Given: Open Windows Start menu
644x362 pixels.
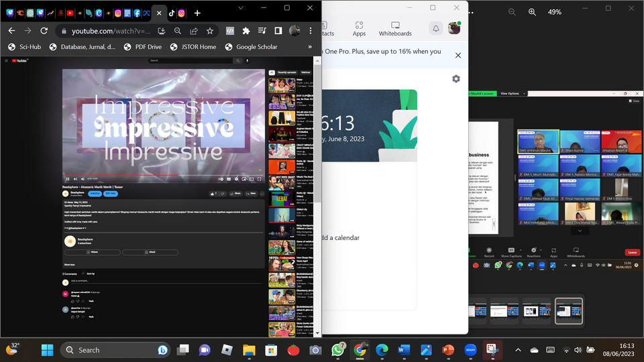Looking at the screenshot, I should point(47,350).
